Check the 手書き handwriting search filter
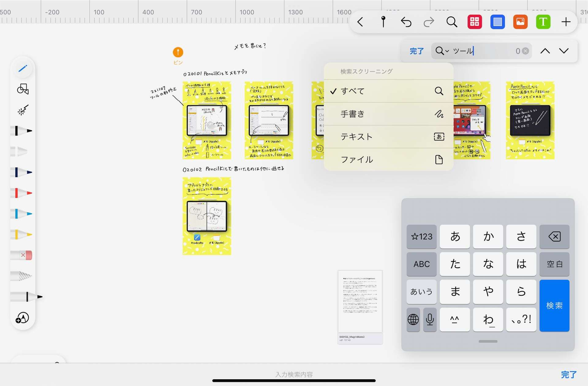 (x=353, y=114)
